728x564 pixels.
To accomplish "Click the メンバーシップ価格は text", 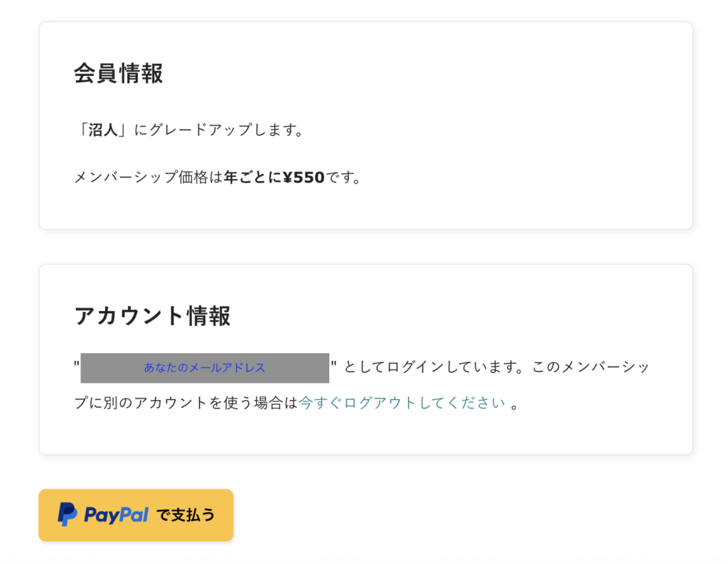I will pos(149,177).
